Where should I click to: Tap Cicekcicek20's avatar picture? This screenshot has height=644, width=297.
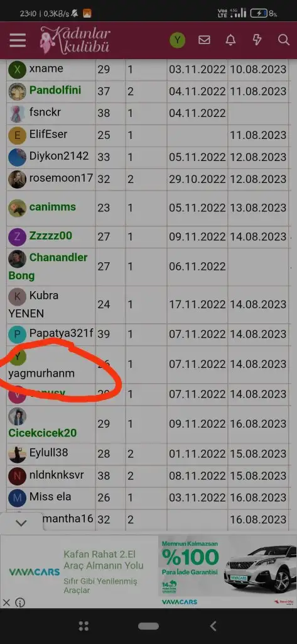click(17, 416)
